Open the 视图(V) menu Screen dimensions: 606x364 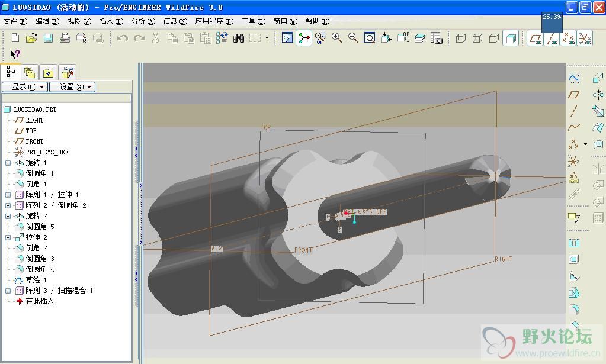point(79,21)
